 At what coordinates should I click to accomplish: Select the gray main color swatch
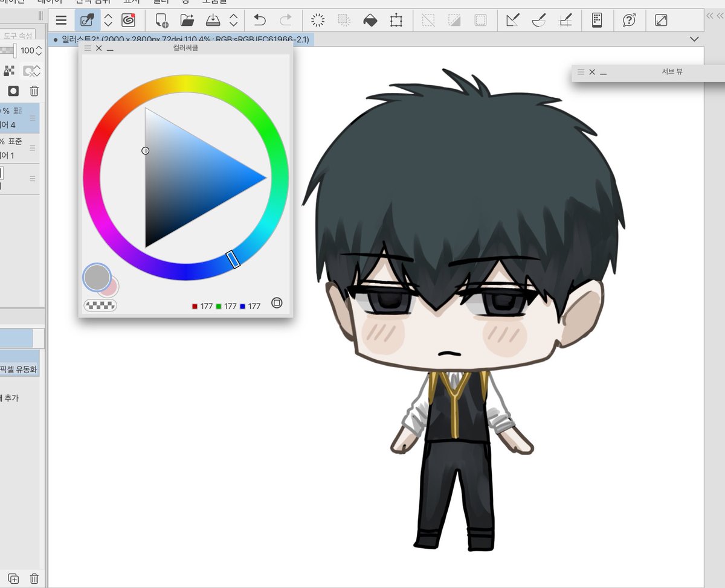coord(97,277)
